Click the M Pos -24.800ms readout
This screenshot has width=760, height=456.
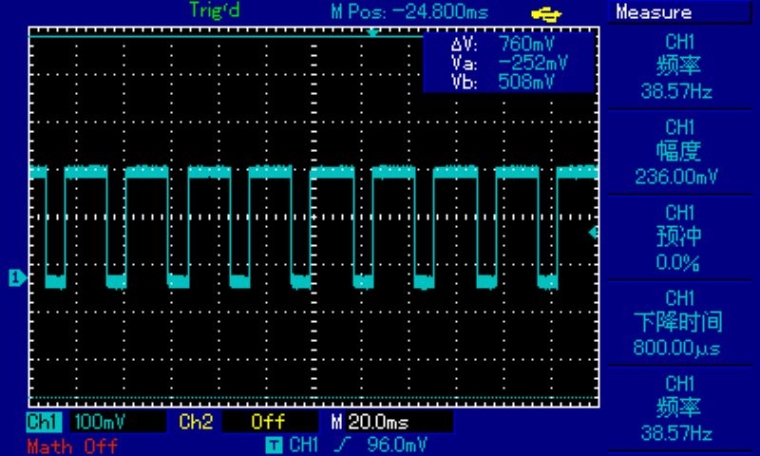409,12
